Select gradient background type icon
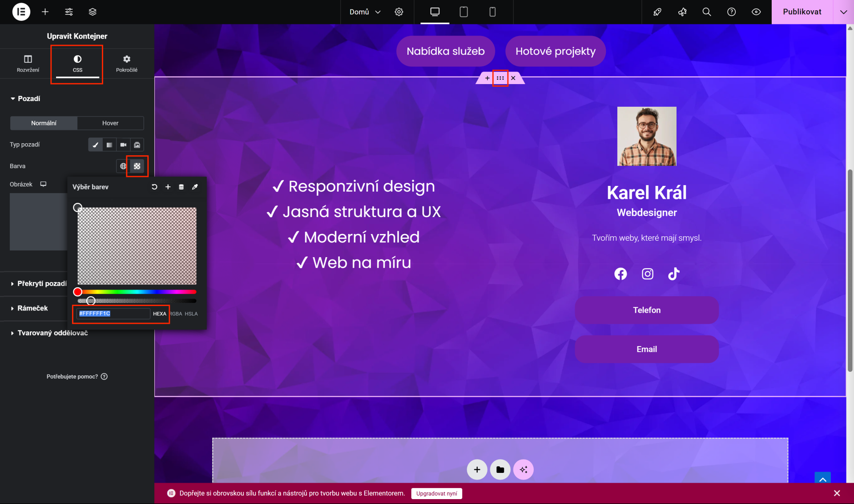The image size is (854, 504). pyautogui.click(x=109, y=145)
